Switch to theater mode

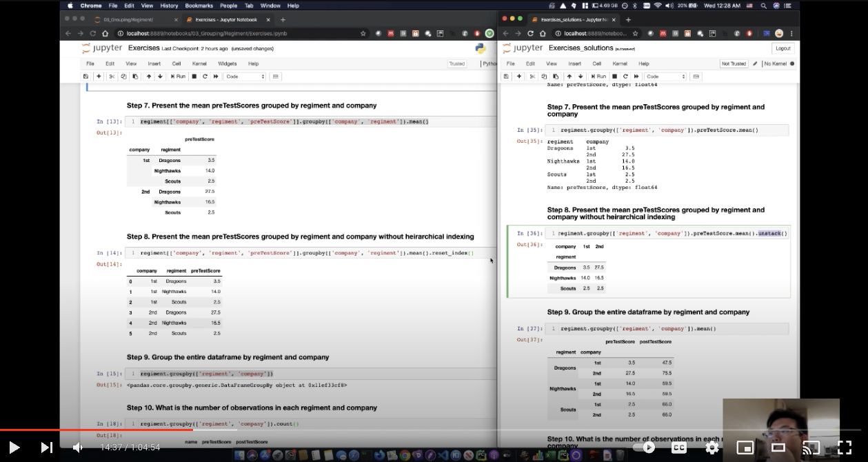coord(778,448)
